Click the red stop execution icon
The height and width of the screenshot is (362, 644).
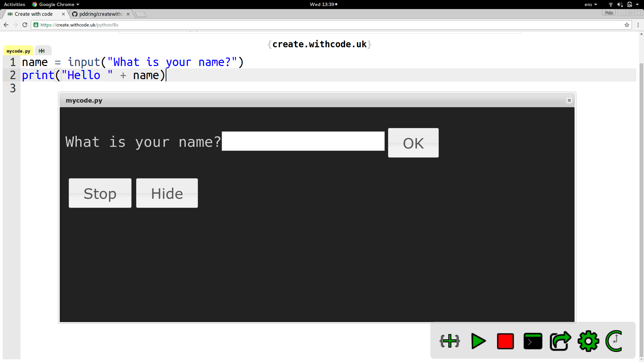tap(505, 341)
